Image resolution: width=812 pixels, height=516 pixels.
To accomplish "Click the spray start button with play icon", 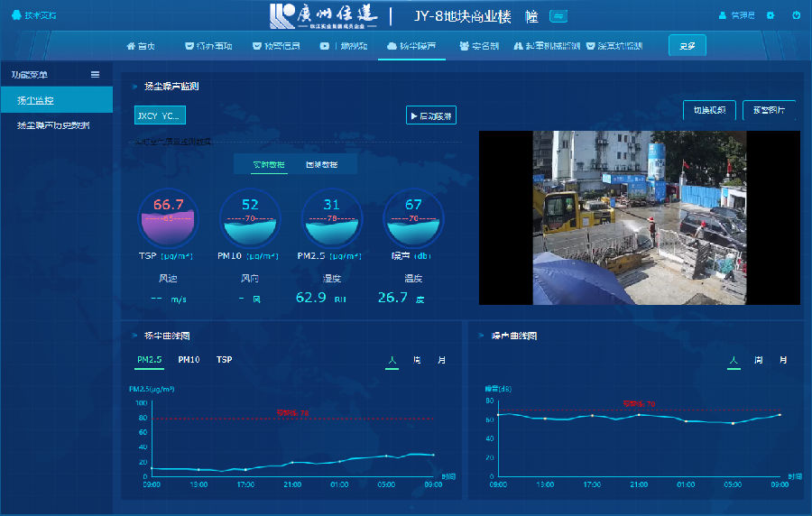I will (431, 115).
